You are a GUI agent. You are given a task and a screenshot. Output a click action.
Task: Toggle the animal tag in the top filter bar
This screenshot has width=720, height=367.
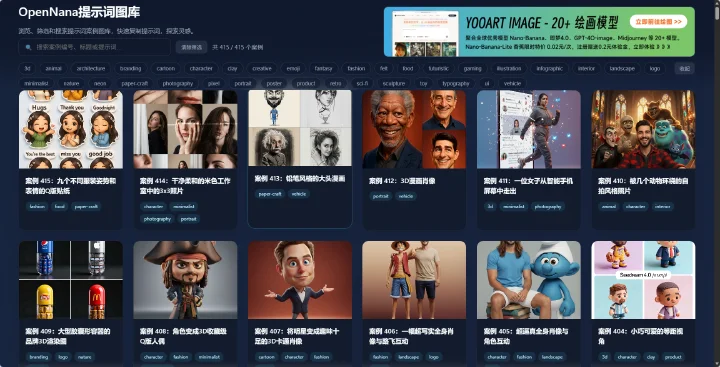[54, 68]
